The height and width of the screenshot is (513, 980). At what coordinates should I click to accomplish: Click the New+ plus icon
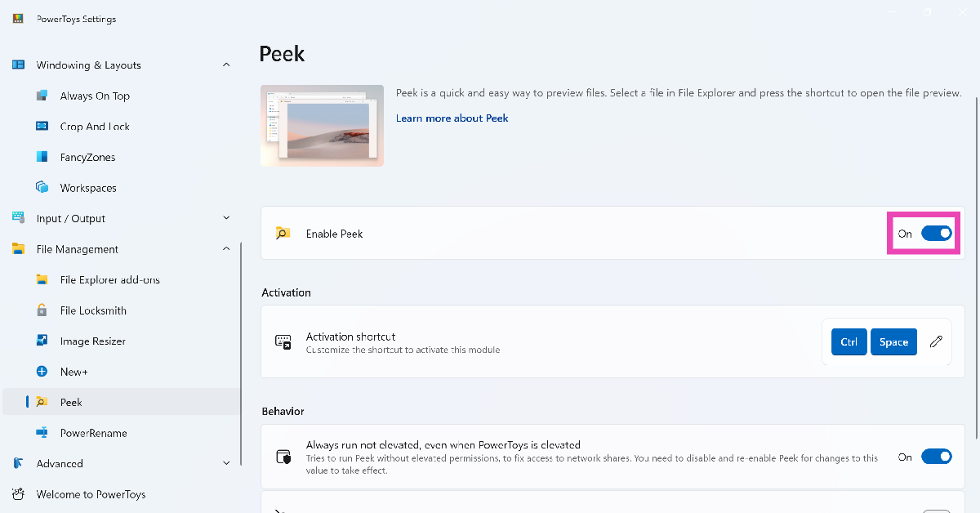(42, 372)
